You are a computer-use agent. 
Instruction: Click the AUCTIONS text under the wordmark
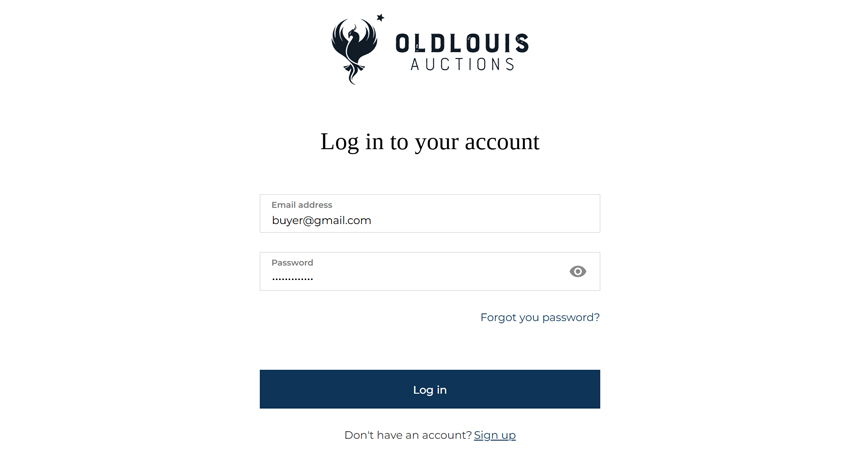coord(462,65)
